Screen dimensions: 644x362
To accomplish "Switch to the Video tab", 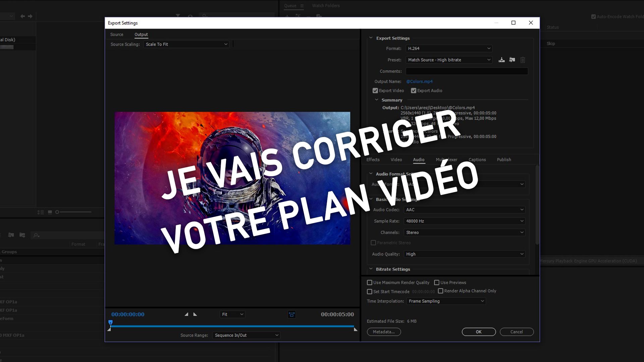I will point(396,160).
